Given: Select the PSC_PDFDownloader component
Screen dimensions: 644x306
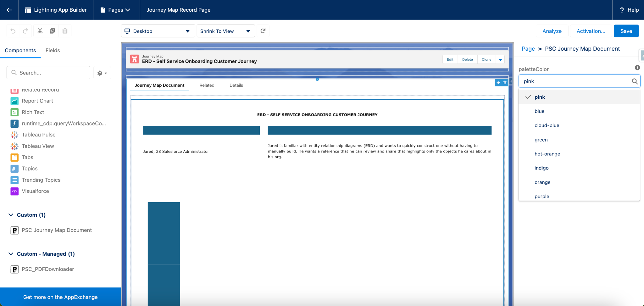Looking at the screenshot, I should [42, 269].
